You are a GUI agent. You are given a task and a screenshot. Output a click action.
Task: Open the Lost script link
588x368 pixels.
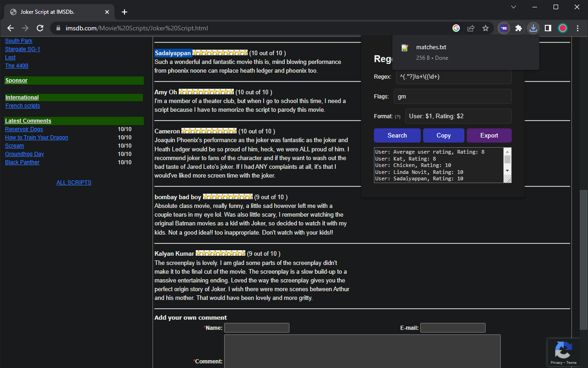click(x=10, y=57)
